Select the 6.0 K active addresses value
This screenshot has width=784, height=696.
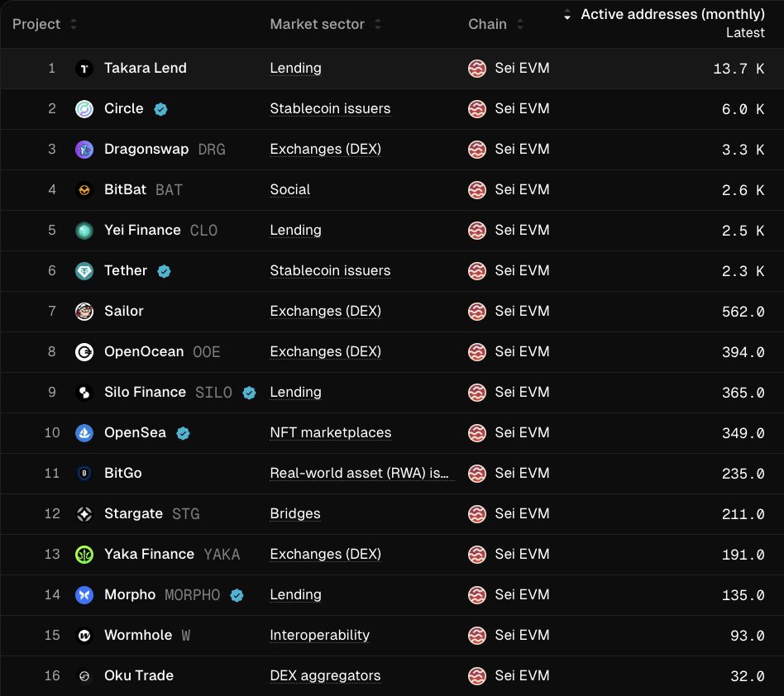point(743,109)
